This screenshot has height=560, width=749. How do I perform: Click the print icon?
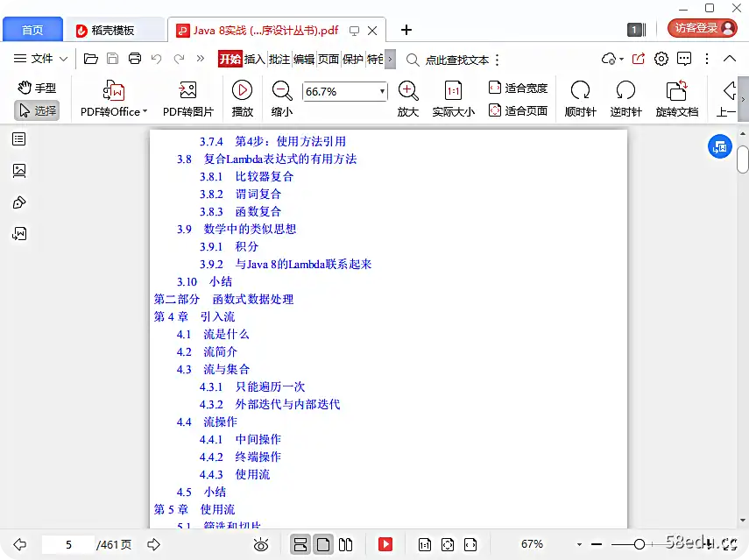[135, 59]
